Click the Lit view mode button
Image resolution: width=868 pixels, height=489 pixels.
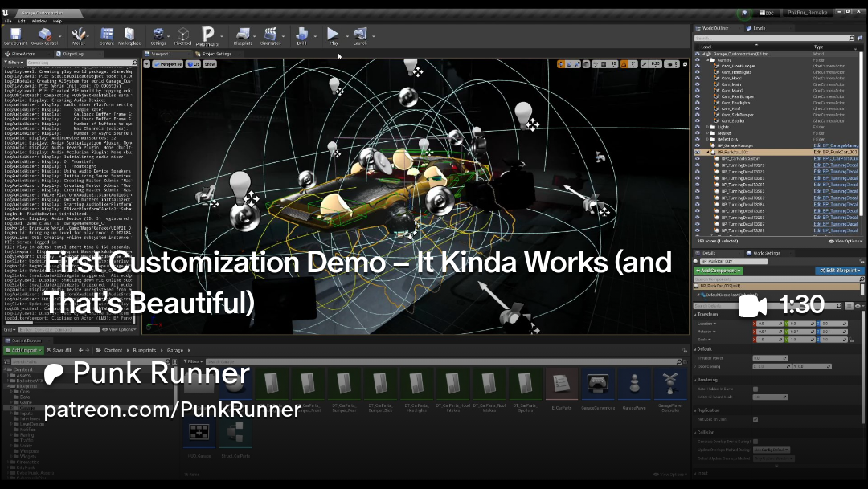tap(193, 64)
